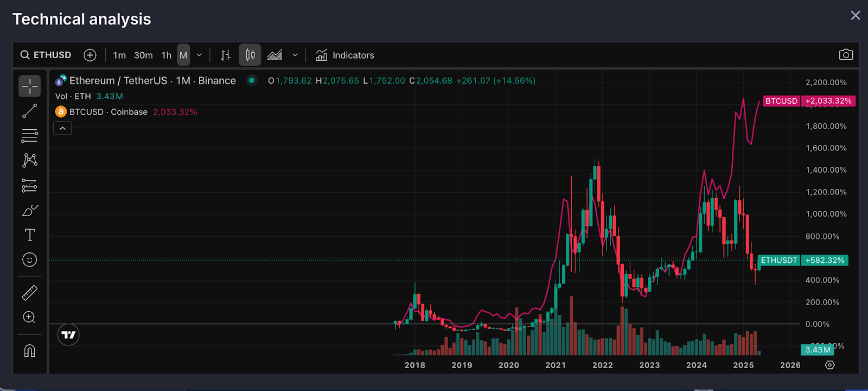Select candlestick chart style

pyautogui.click(x=250, y=55)
